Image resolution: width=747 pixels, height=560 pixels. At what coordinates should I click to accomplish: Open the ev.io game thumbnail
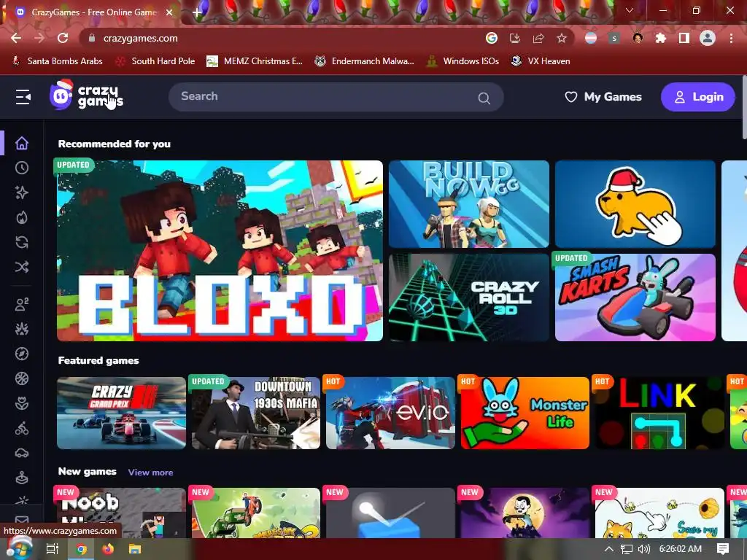[x=391, y=413]
